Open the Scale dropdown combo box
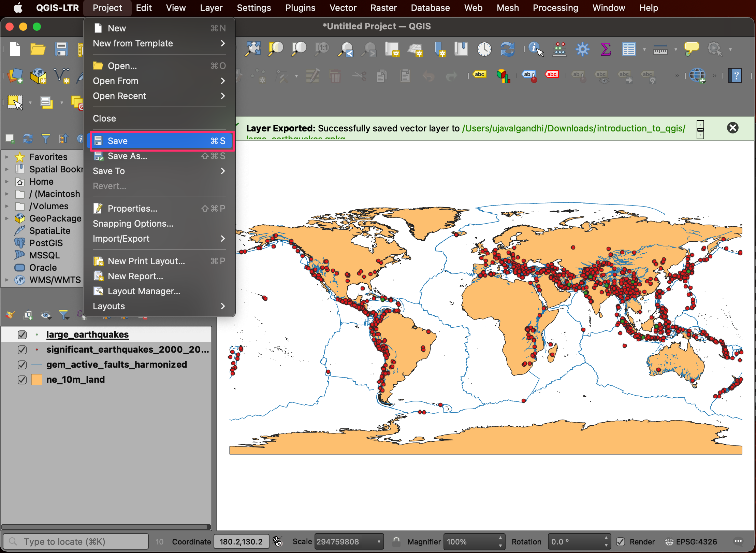The width and height of the screenshot is (756, 553). 349,542
